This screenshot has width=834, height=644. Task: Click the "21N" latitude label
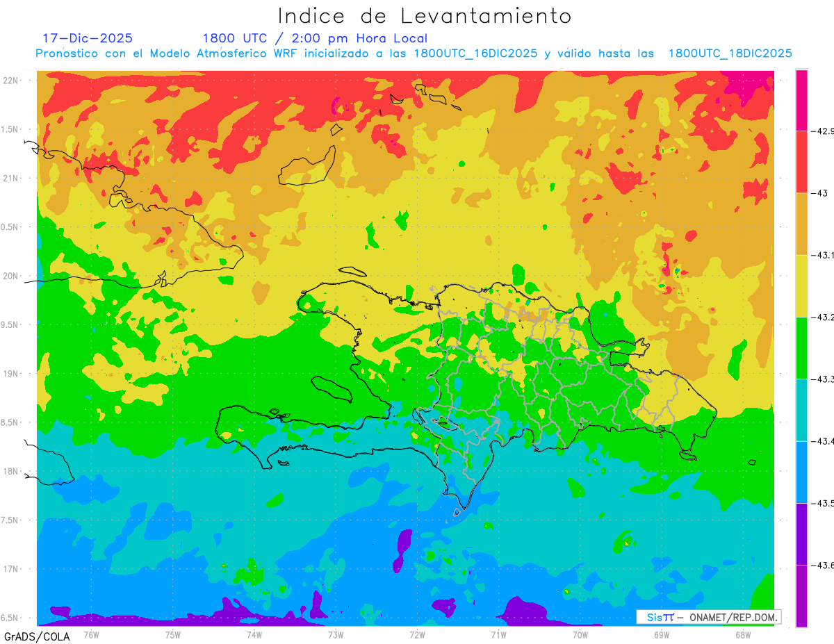pos(12,178)
